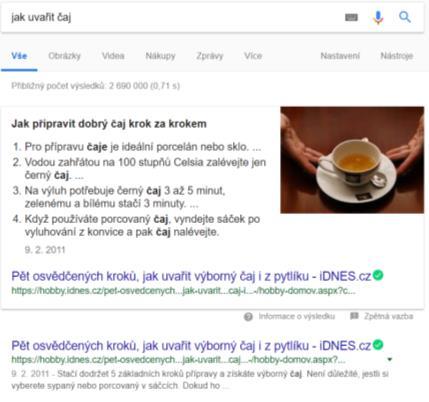Click the blue search magnifier icon
Screen dimensions: 429x402
405,17
